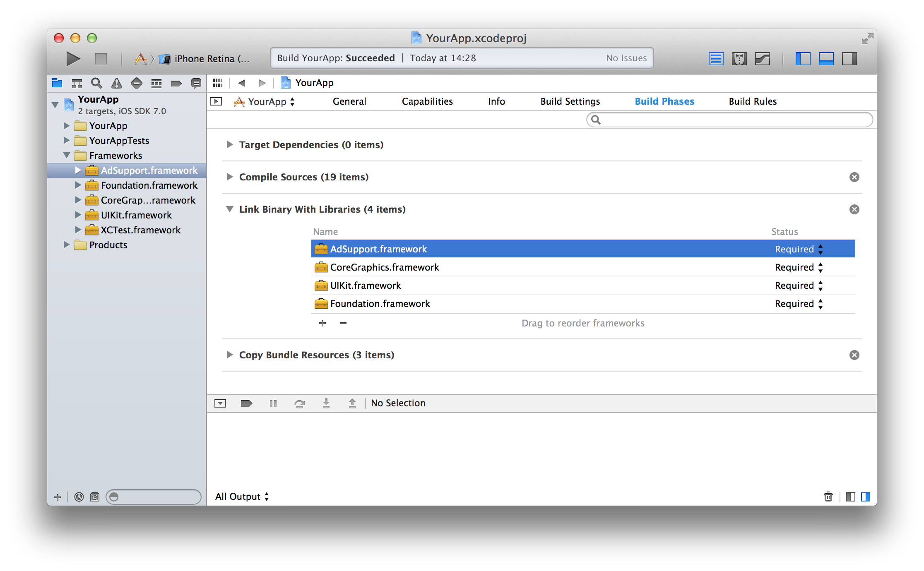Screen dimensions: 924x571
Task: Open the Symbol navigator
Action: [77, 83]
